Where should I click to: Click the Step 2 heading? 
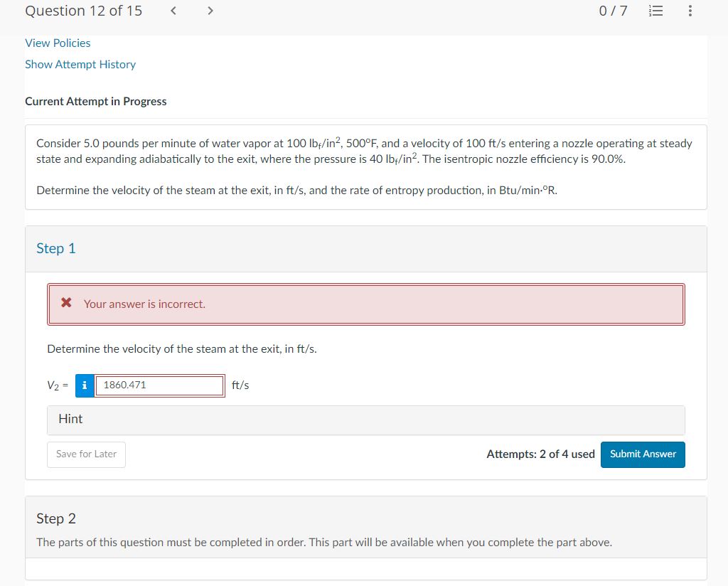point(55,518)
